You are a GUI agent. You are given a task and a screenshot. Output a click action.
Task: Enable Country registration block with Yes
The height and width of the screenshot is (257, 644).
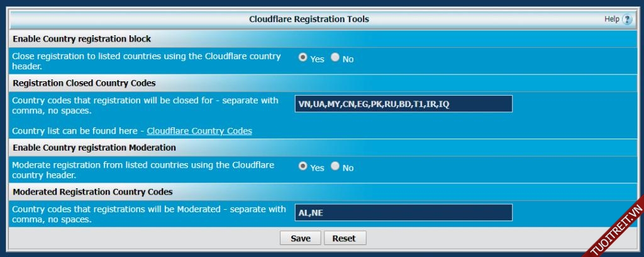click(x=303, y=58)
